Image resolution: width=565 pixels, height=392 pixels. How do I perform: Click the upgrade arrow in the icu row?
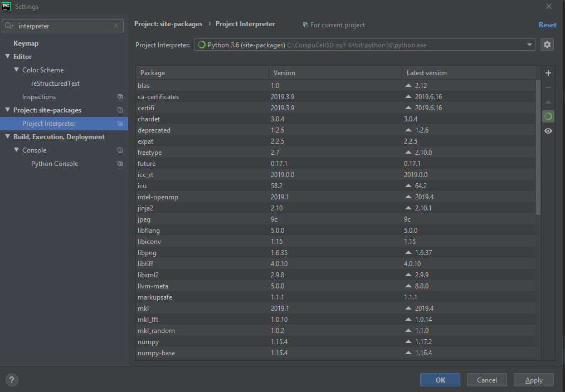click(408, 186)
